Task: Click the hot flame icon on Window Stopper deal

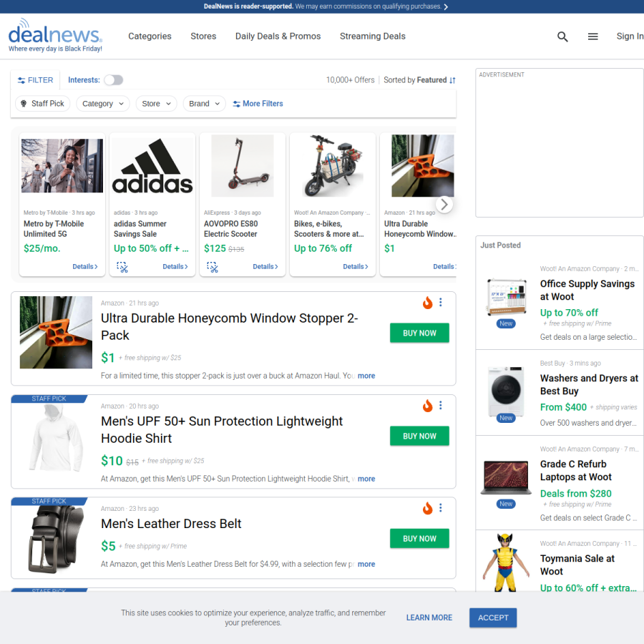Action: (428, 303)
